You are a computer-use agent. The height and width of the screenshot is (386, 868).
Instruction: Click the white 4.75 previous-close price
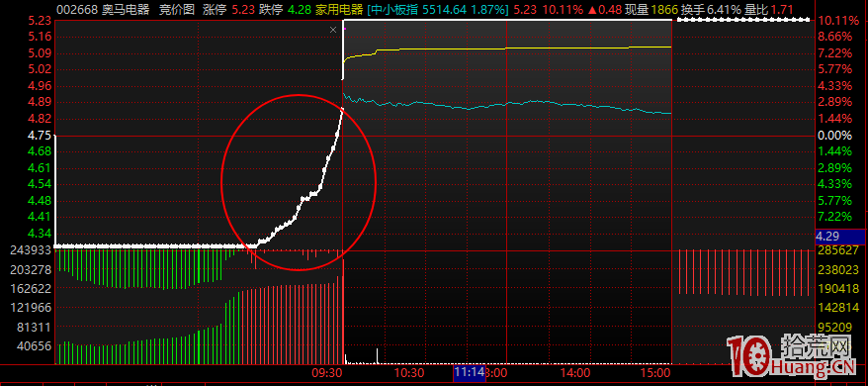click(40, 135)
